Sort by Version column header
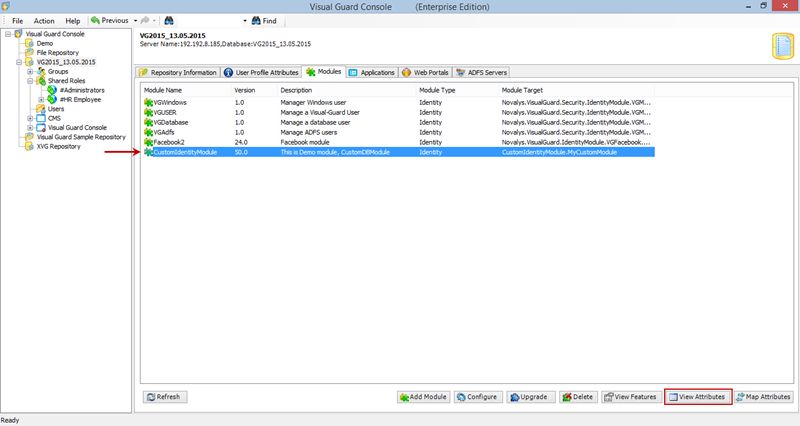Viewport: 800px width, 426px height. (x=255, y=90)
